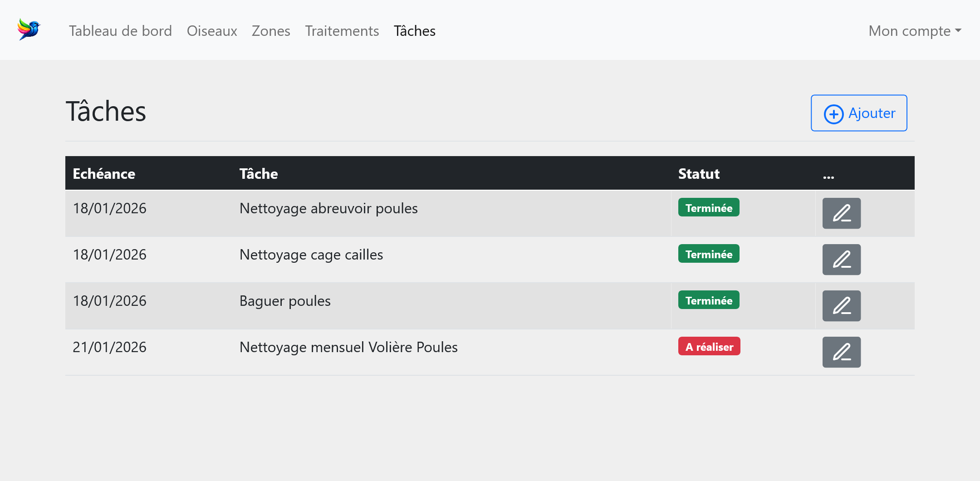Click the red A réaliser status badge

709,347
